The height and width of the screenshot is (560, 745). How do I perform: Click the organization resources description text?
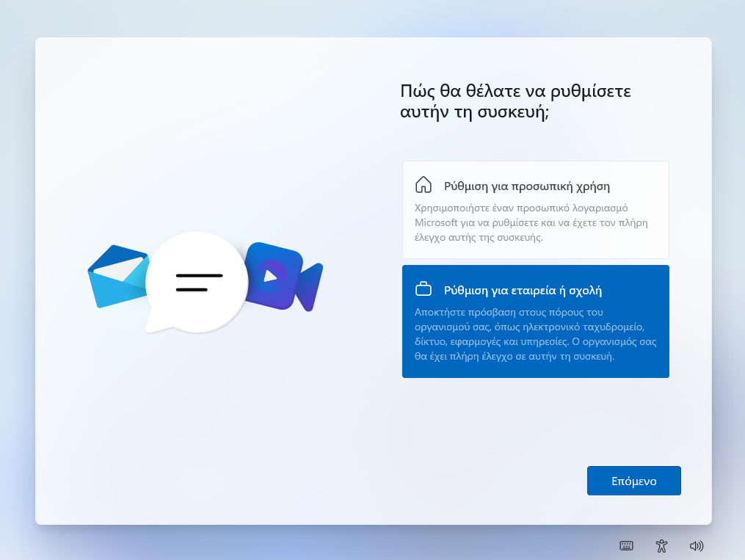coord(535,334)
